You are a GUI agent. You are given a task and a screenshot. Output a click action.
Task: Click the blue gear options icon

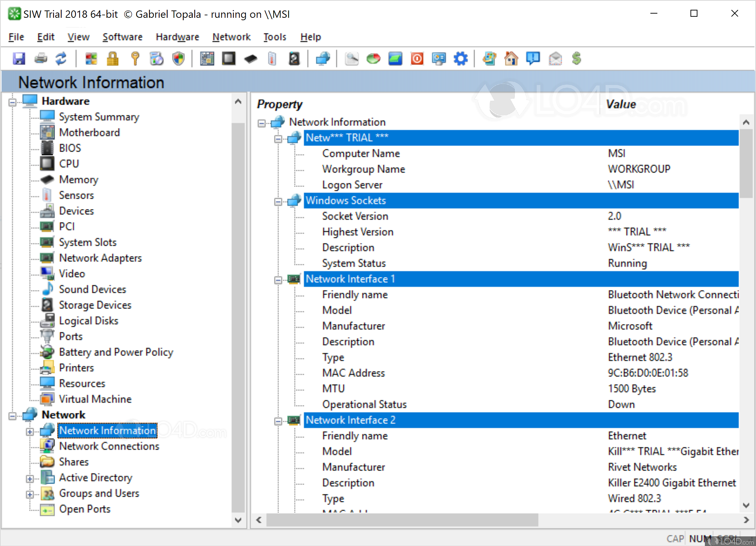pos(460,59)
